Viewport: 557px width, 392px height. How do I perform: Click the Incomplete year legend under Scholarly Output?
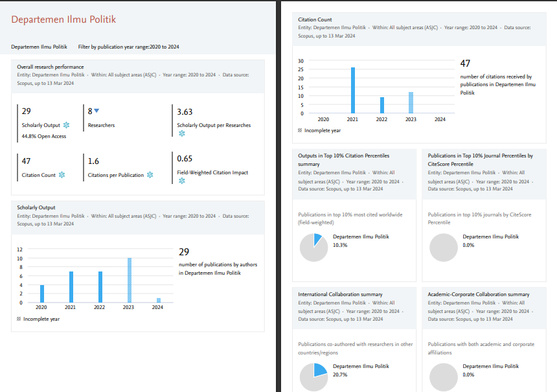(x=38, y=319)
